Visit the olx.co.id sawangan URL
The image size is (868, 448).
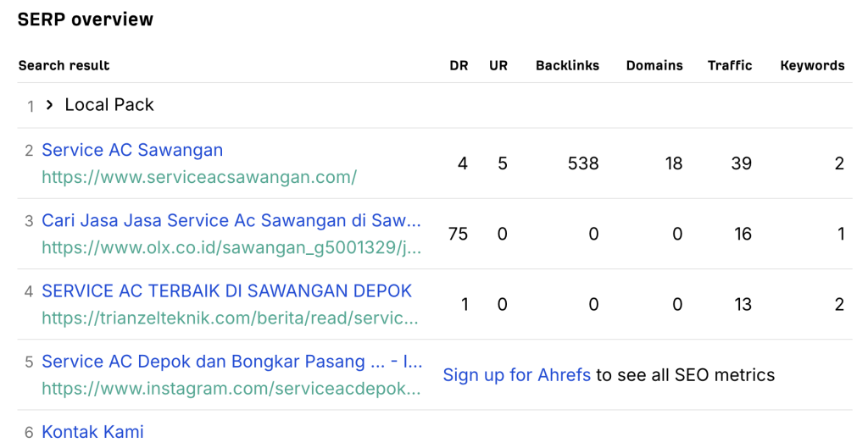click(x=231, y=247)
